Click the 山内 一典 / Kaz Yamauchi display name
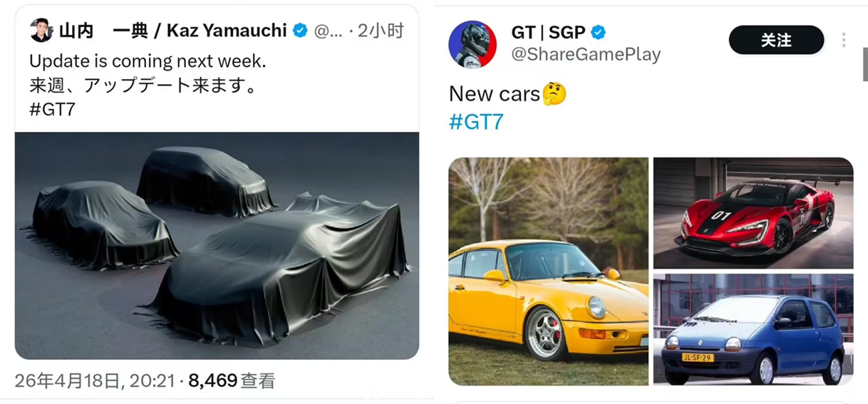Screen dimensions: 868x404 pos(172,31)
